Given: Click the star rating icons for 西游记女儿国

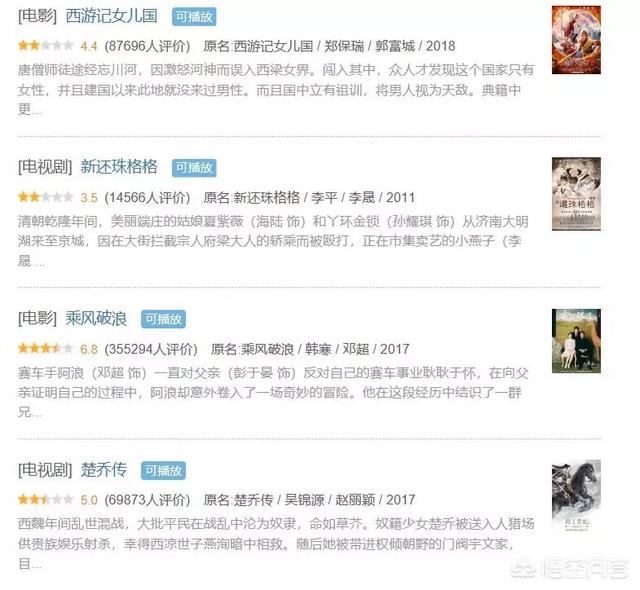Looking at the screenshot, I should click(45, 46).
